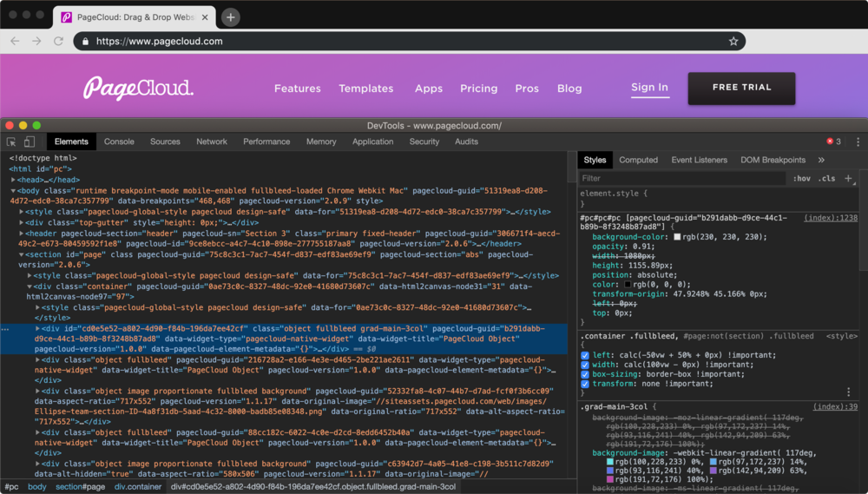
Task: Click the browser forward arrow
Action: click(x=36, y=41)
